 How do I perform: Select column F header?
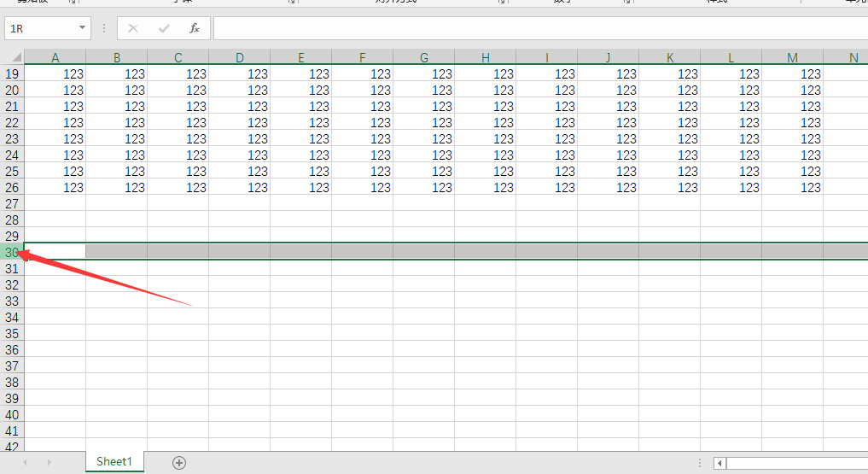(x=363, y=57)
